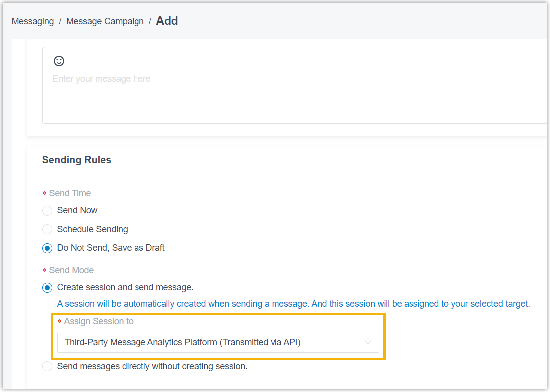Choose Send messages directly without creating session
The image size is (550, 392).
tap(47, 367)
